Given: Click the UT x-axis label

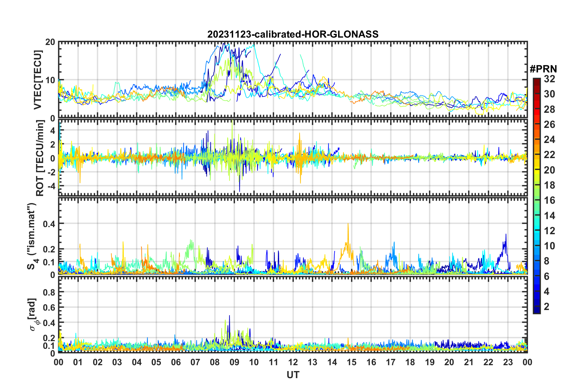Looking at the screenshot, I should point(293,375).
